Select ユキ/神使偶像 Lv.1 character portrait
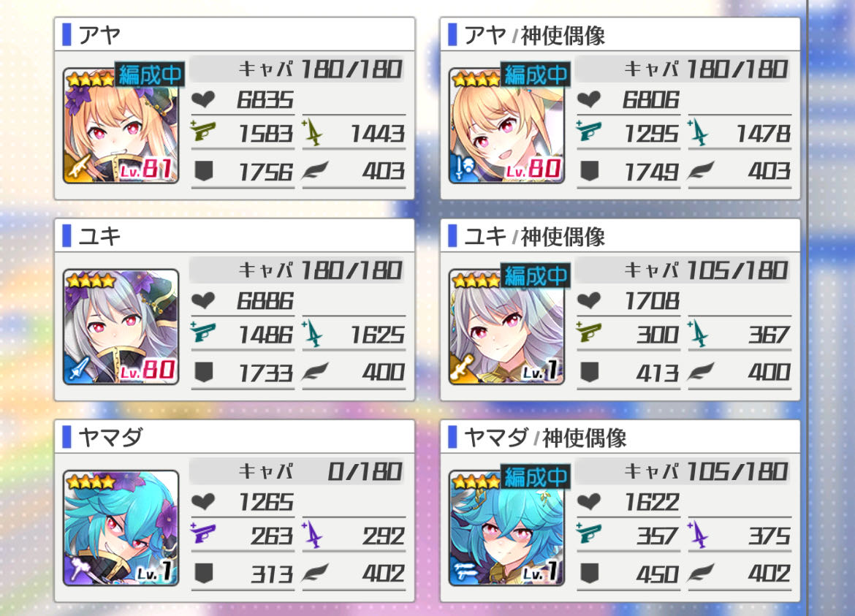The height and width of the screenshot is (616, 855). coord(506,327)
